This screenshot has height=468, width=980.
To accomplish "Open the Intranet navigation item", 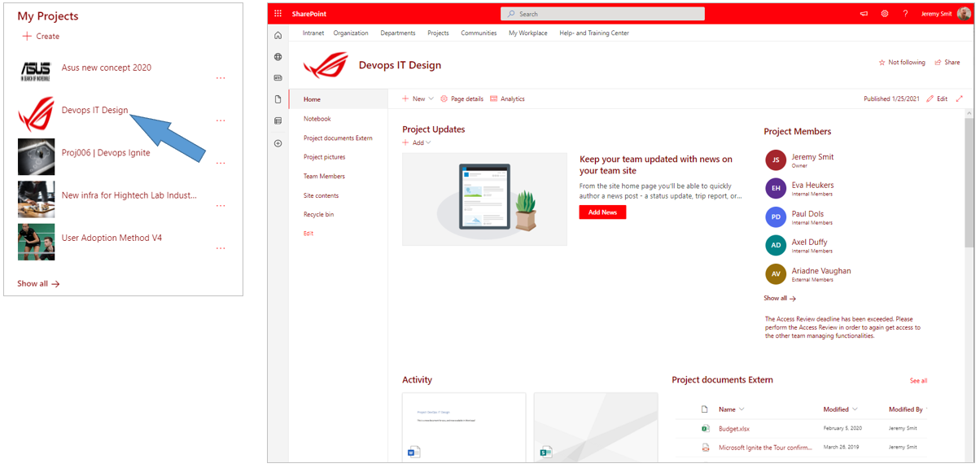I will 313,33.
